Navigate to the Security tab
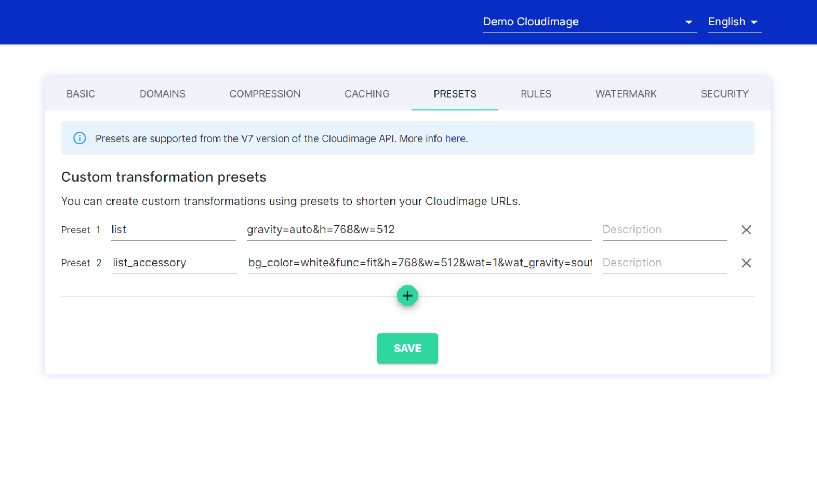Image resolution: width=817 pixels, height=504 pixels. tap(724, 94)
